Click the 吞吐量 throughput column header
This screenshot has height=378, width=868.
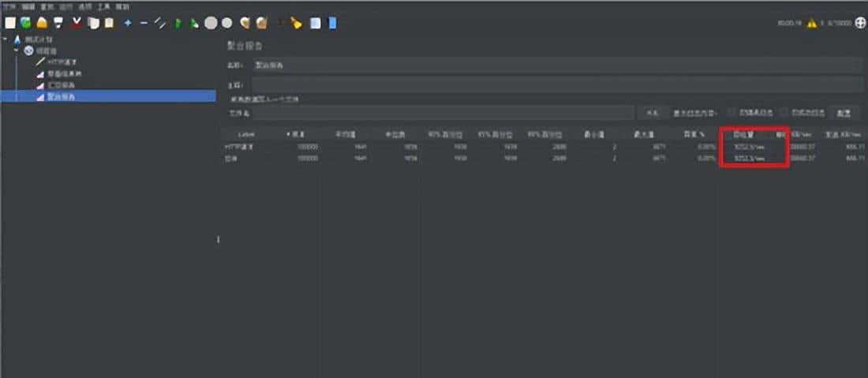point(743,134)
